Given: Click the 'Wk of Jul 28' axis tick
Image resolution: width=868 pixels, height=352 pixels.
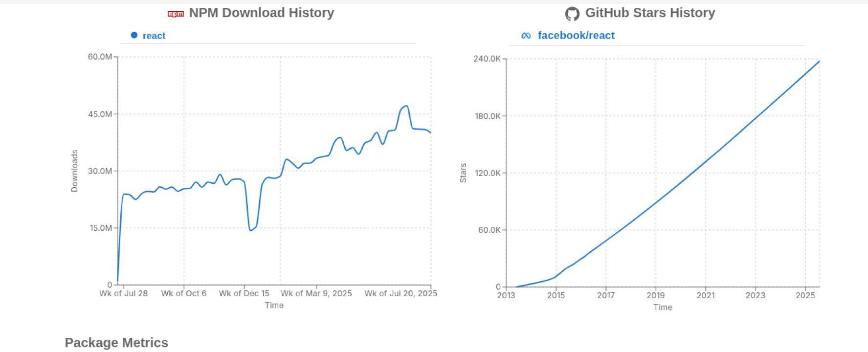Looking at the screenshot, I should 123,293.
